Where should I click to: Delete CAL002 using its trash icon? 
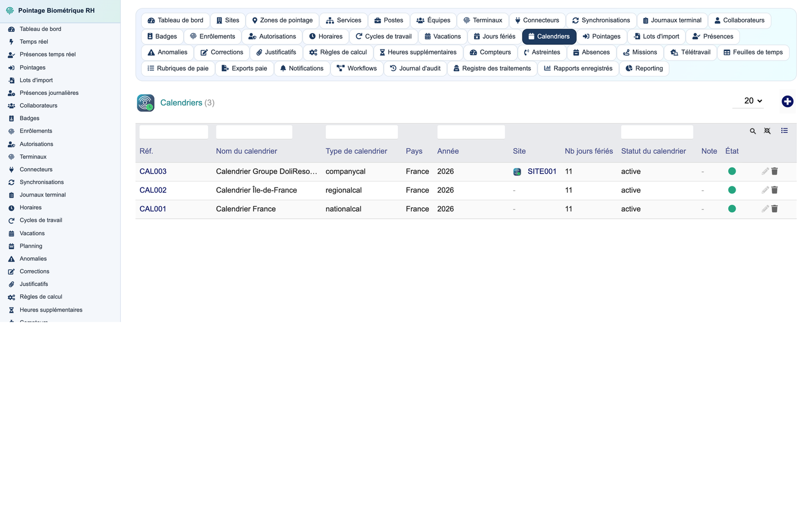pos(774,190)
